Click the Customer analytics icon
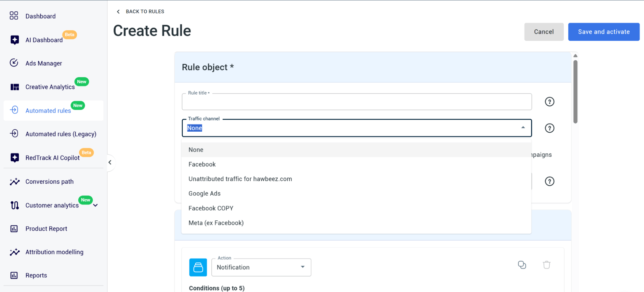Image resolution: width=644 pixels, height=292 pixels. point(14,205)
